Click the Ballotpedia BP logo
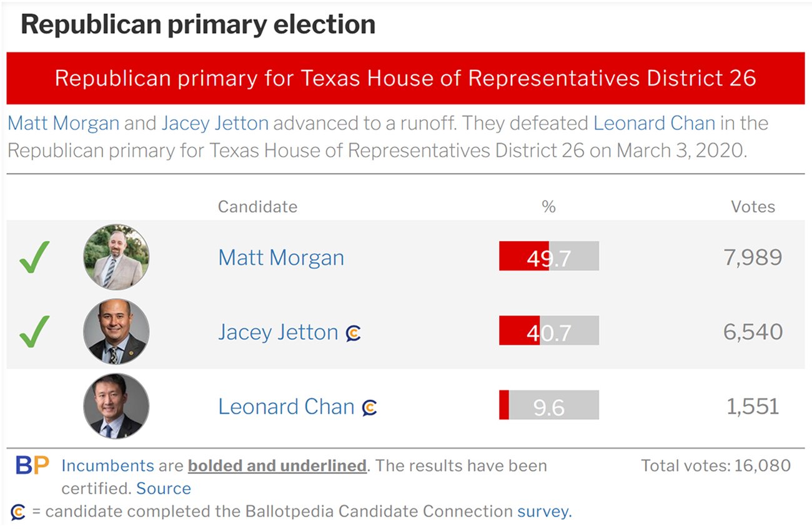The height and width of the screenshot is (529, 812). (x=32, y=466)
